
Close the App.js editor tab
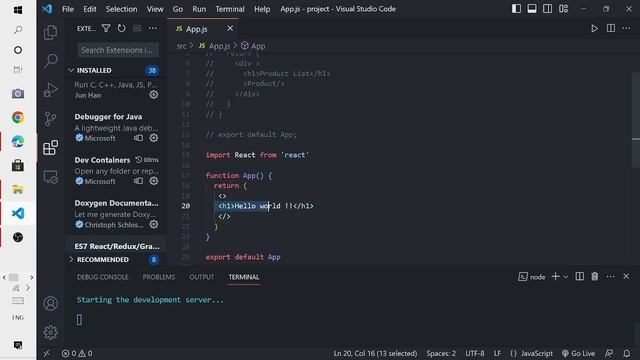(x=230, y=28)
